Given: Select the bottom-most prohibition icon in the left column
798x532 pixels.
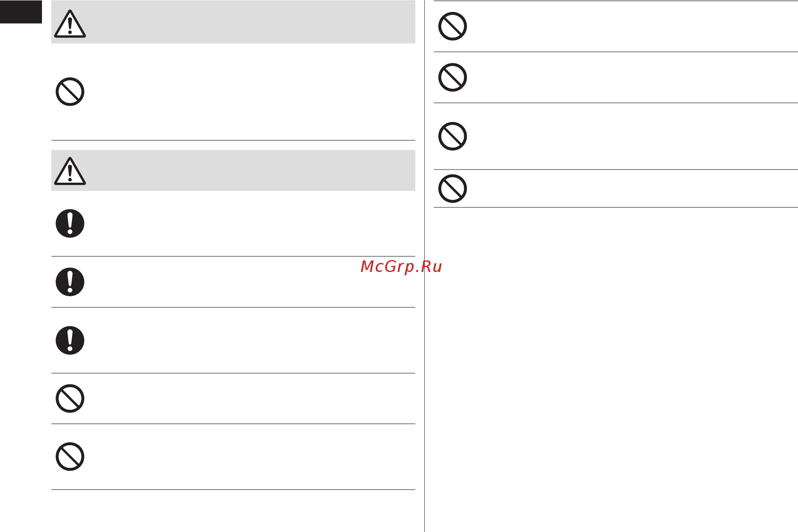Looking at the screenshot, I should coord(70,456).
